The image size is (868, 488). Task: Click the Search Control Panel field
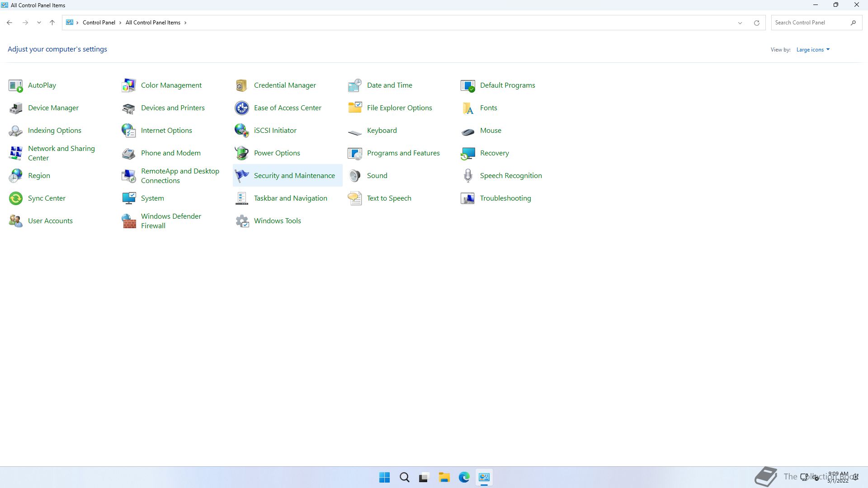pos(810,23)
